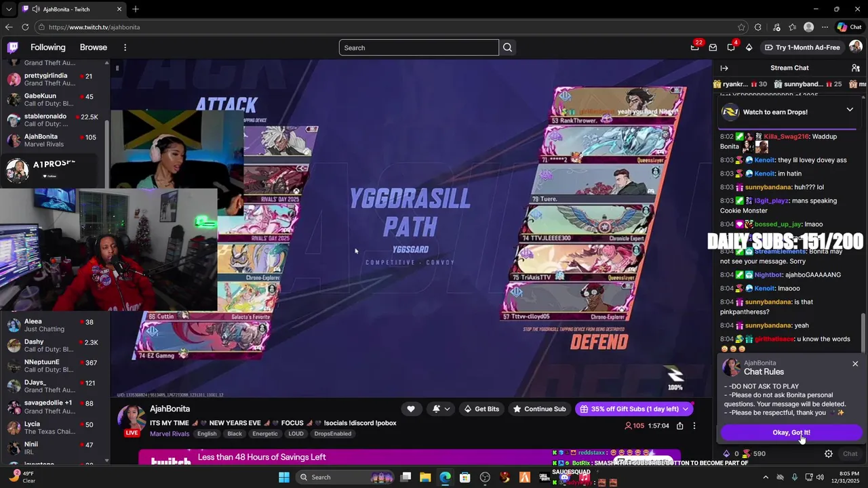Open the user profile avatar menu
This screenshot has height=488, width=868.
(855, 47)
